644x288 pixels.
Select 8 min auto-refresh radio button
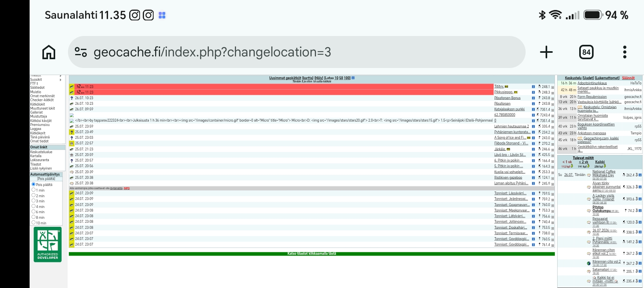click(x=34, y=217)
